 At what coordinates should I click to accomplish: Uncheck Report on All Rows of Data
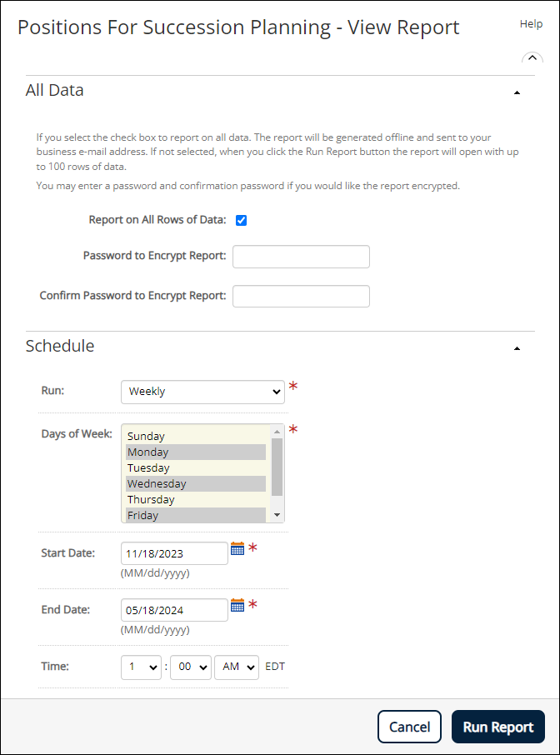pos(241,221)
